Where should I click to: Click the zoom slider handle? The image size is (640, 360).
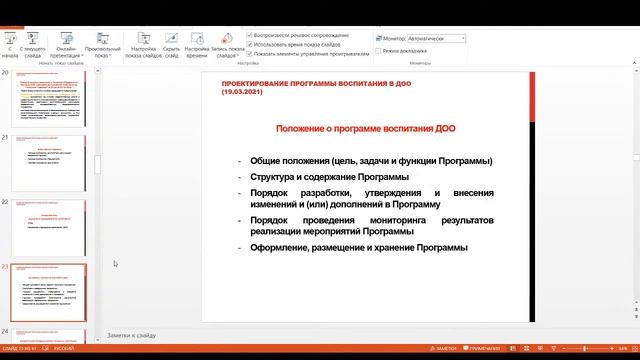pos(585,349)
